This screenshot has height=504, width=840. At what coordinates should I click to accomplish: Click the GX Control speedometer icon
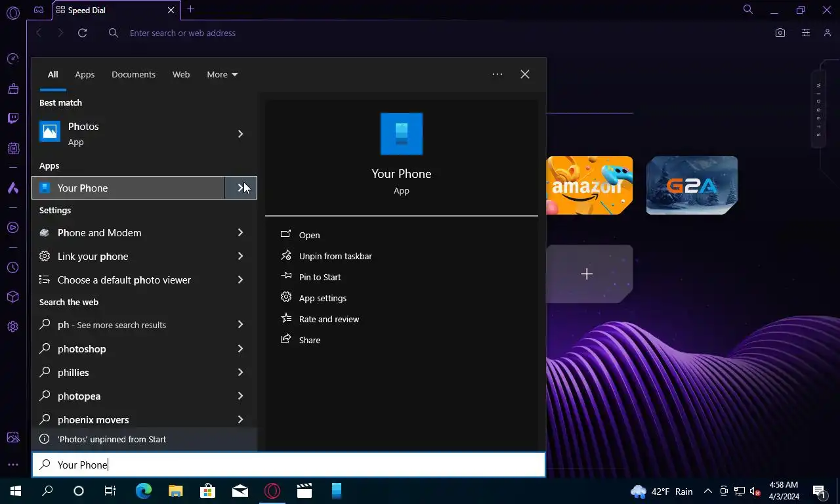(12, 59)
